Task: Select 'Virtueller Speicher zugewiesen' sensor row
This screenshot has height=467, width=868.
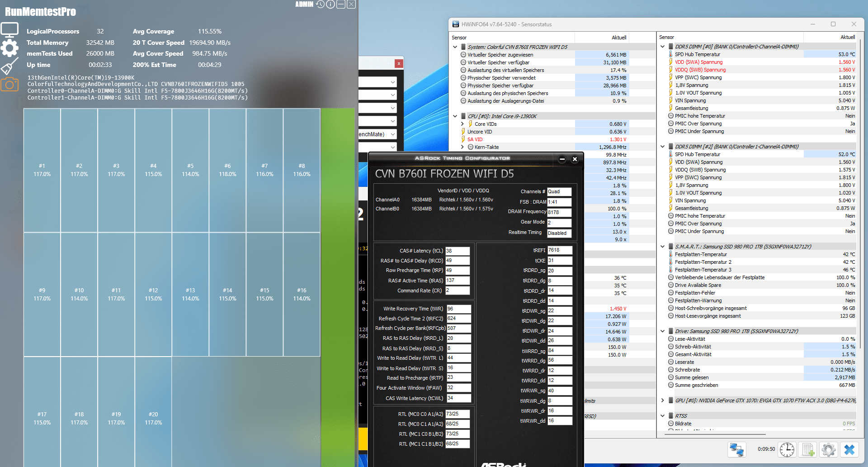Action: point(544,55)
